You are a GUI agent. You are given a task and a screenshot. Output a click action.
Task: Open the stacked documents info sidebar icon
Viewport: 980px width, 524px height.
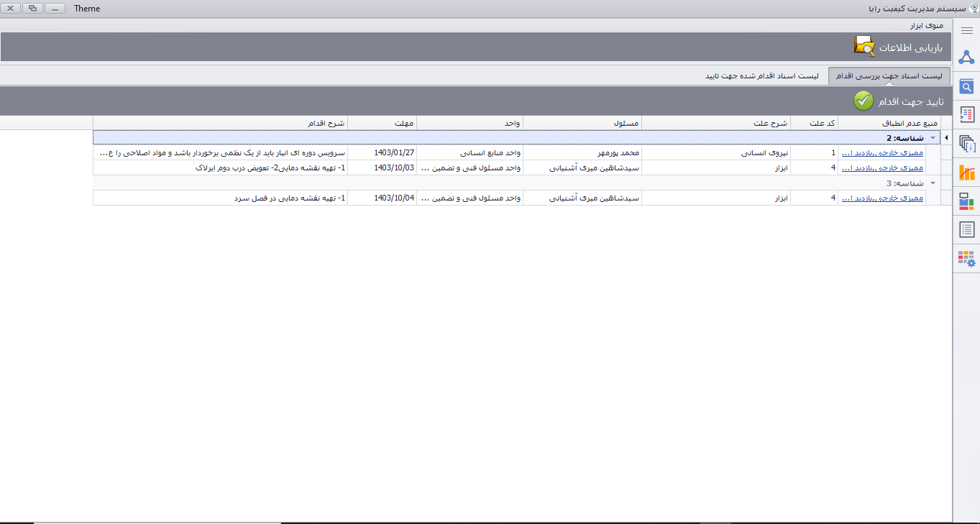click(966, 143)
